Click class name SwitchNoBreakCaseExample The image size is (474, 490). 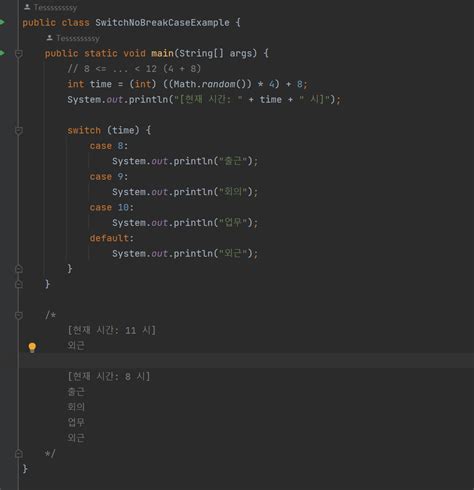coord(162,23)
